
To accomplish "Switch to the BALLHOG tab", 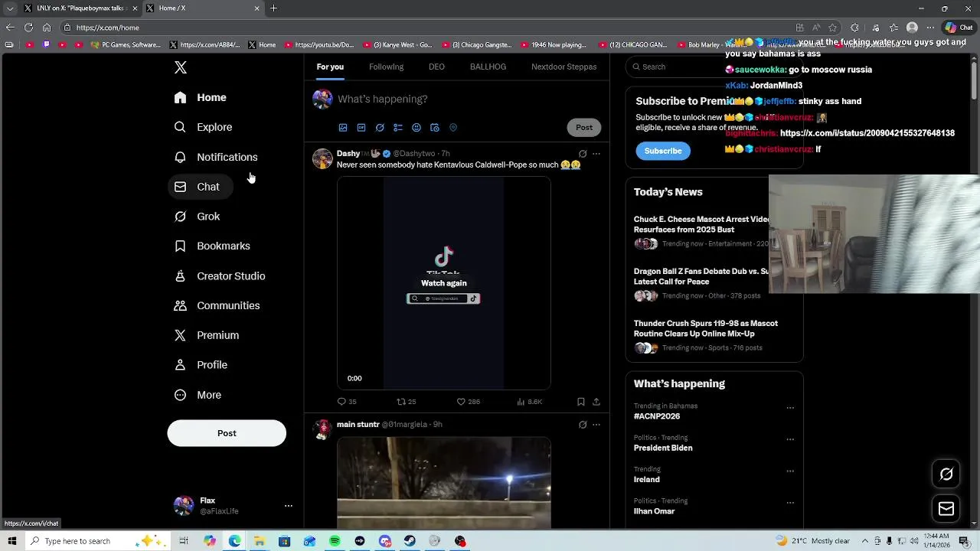I will (x=488, y=67).
